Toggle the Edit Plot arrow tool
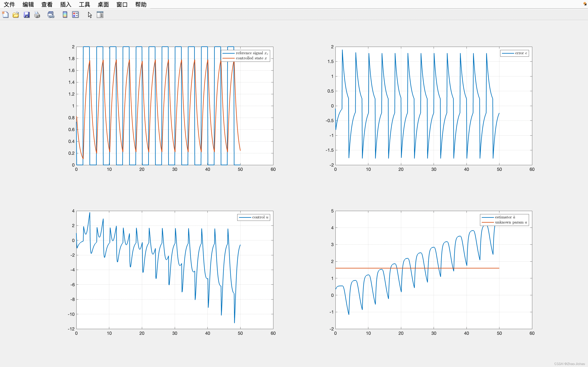This screenshot has height=367, width=588. [x=90, y=15]
